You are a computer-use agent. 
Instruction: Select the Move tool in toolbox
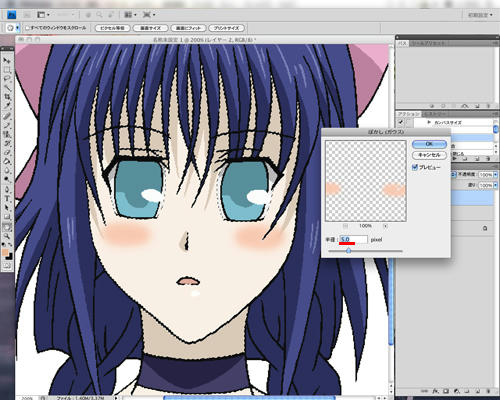click(7, 60)
